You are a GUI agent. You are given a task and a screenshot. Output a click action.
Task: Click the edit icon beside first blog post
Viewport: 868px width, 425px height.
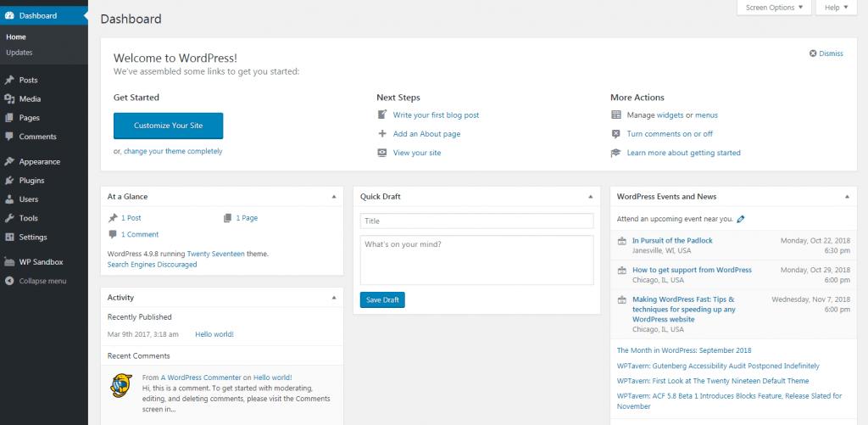pyautogui.click(x=382, y=115)
